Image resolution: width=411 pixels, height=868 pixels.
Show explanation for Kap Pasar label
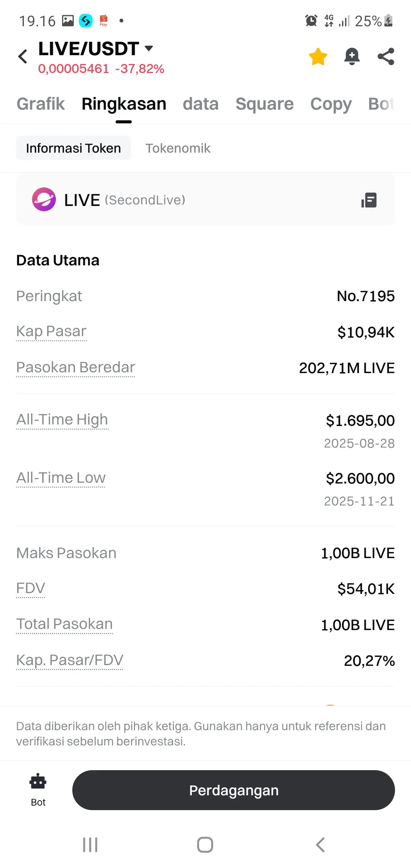51,331
